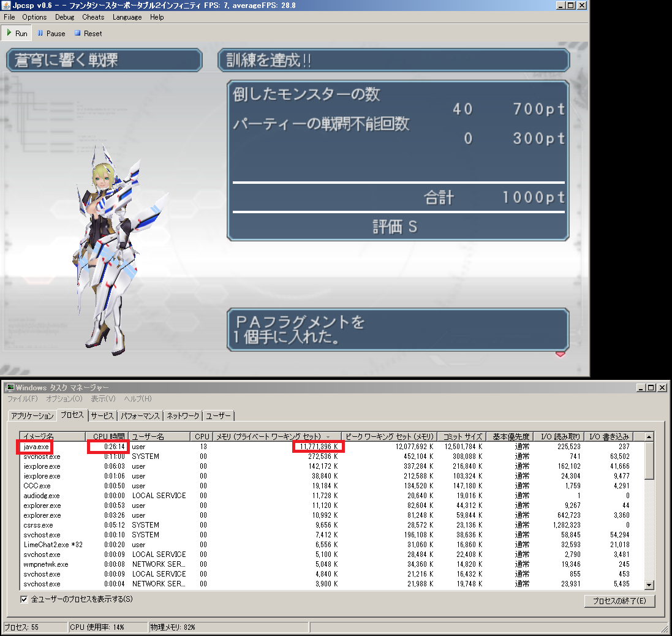Pause the emulator with the Pause button
Screen dimensions: 672x636
coord(51,33)
